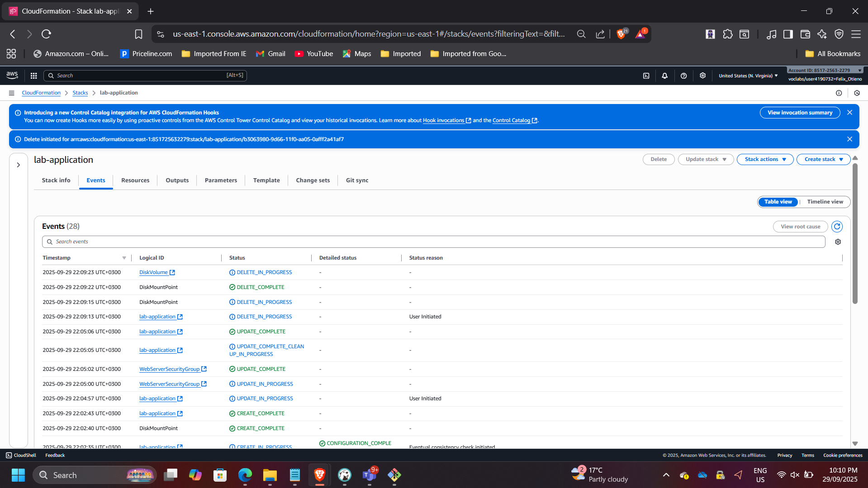This screenshot has width=868, height=488.
Task: Click the Search events input field
Action: click(433, 242)
